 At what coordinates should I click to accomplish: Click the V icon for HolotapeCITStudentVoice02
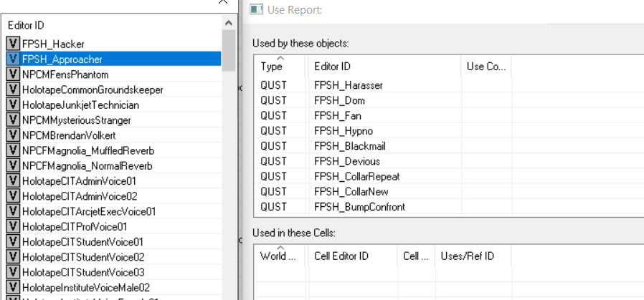pyautogui.click(x=13, y=256)
